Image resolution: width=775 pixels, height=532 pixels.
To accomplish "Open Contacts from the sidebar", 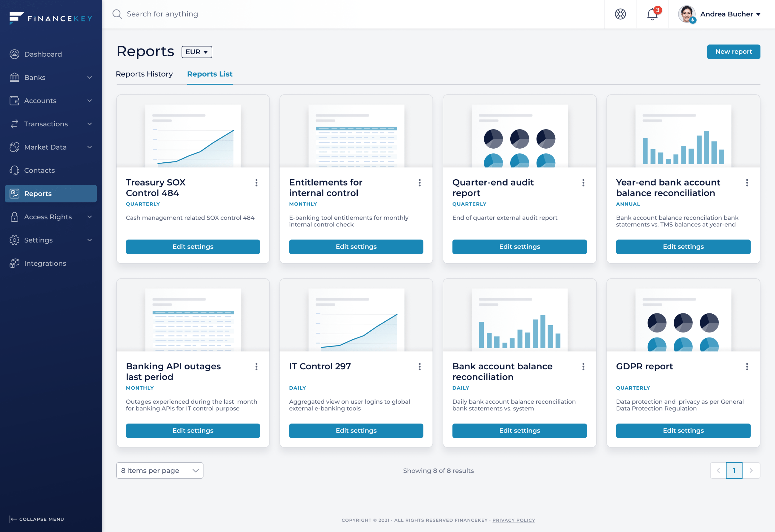I will [x=39, y=170].
